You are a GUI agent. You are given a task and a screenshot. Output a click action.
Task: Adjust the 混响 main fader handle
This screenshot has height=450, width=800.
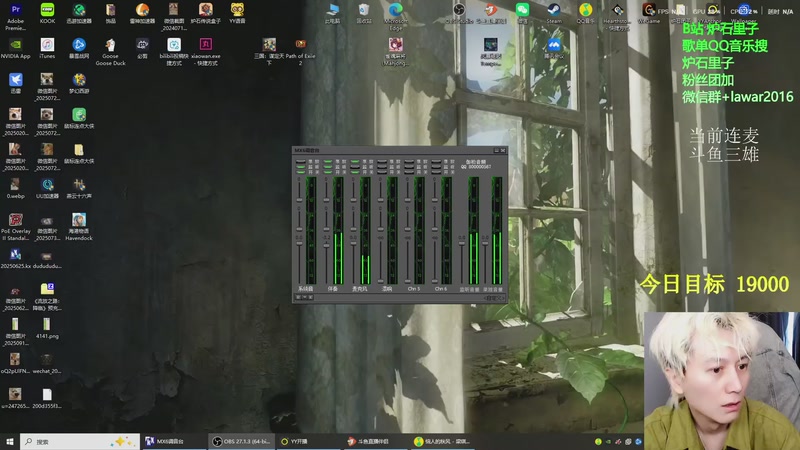tap(381, 281)
